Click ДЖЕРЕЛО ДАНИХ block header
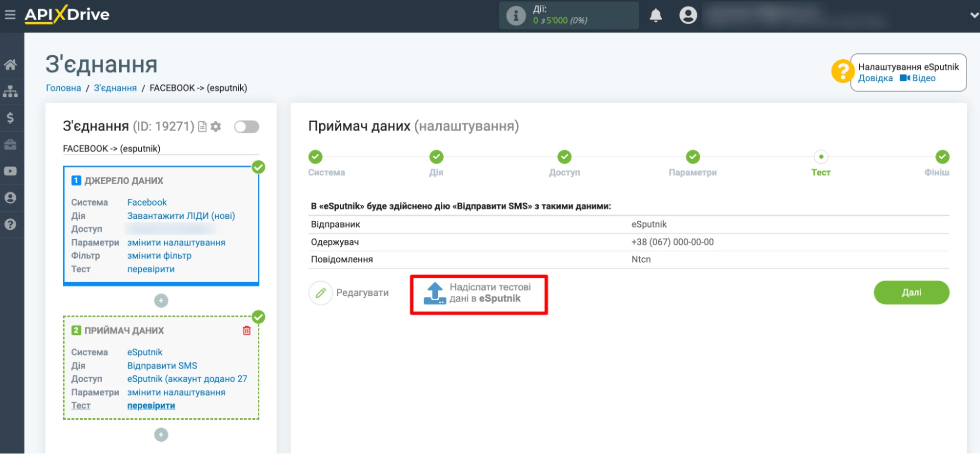Screen dimensions: 980x454 click(x=118, y=181)
